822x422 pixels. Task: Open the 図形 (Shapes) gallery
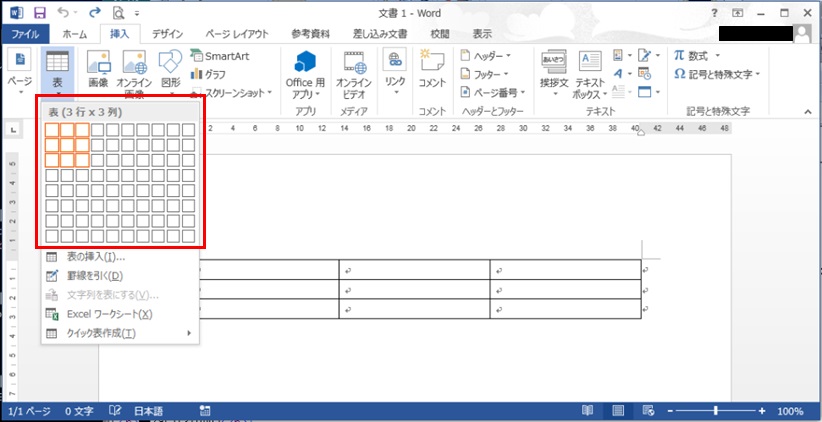(170, 73)
